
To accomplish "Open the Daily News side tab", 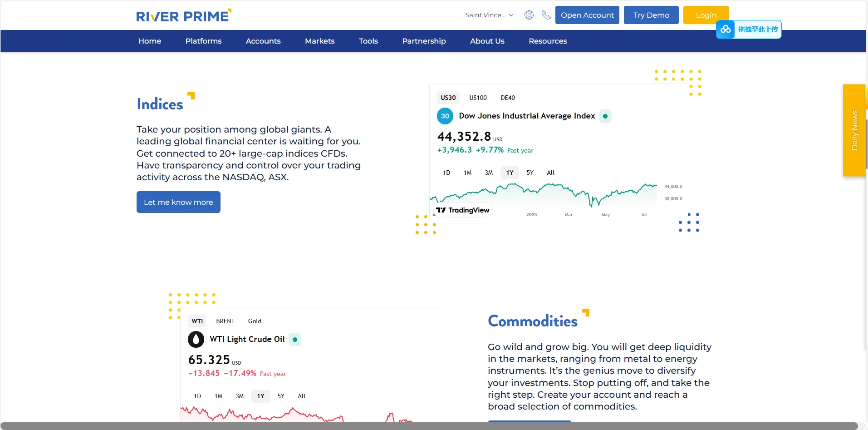I will point(854,130).
